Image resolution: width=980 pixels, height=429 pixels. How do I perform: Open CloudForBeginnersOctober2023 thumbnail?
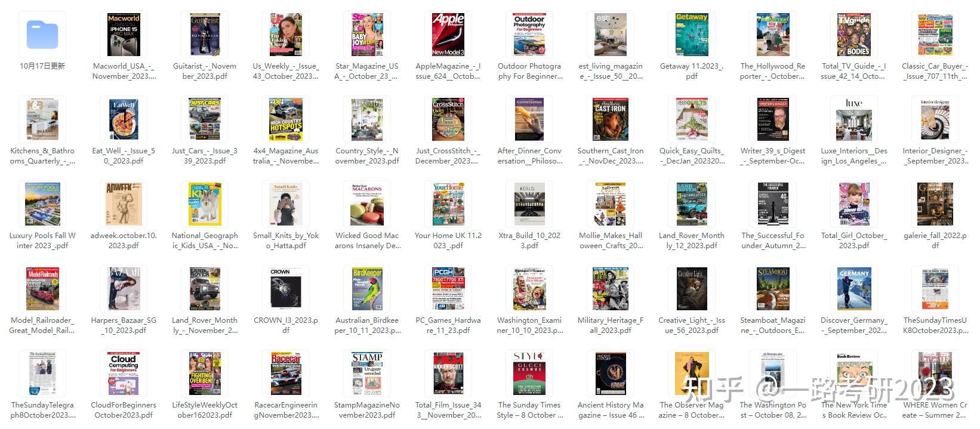point(124,374)
